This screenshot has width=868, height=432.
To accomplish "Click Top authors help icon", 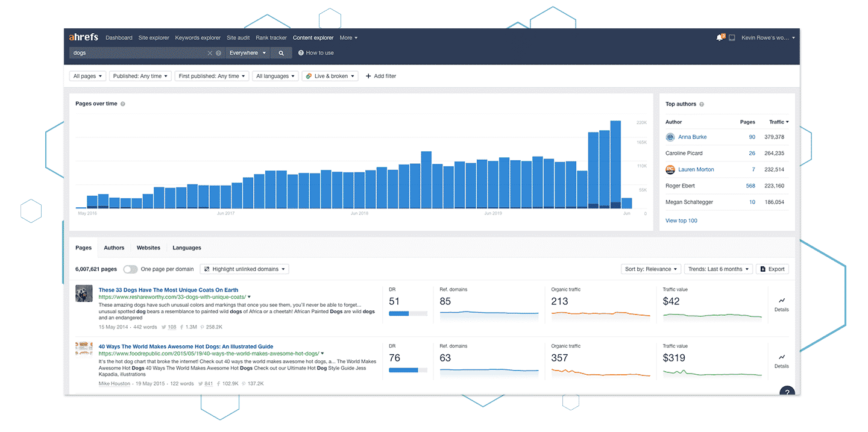I will (702, 104).
